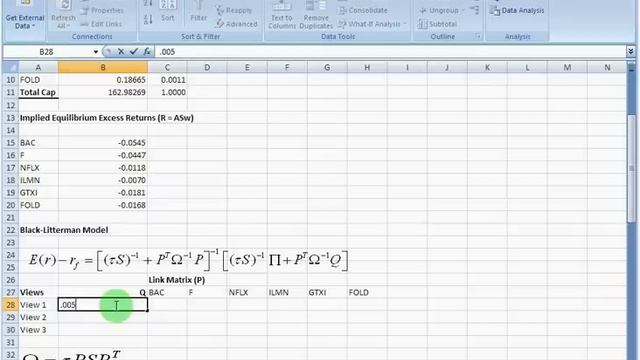The width and height of the screenshot is (640, 360).
Task: Open What-If Analysis dropdown
Action: (372, 24)
